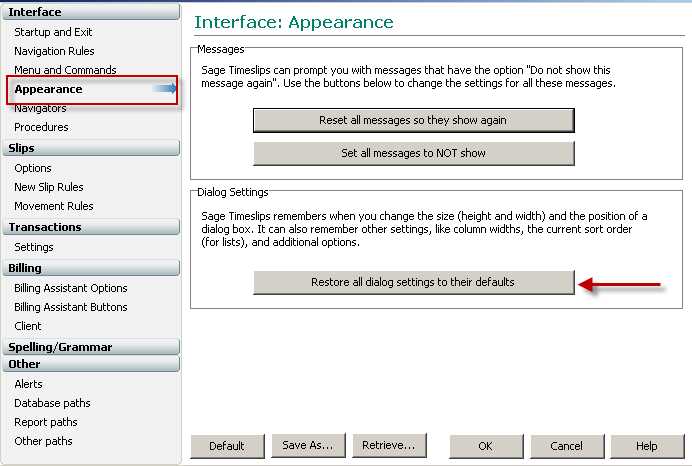Click Set all messages to NOT show
Image resolution: width=692 pixels, height=466 pixels.
[414, 153]
